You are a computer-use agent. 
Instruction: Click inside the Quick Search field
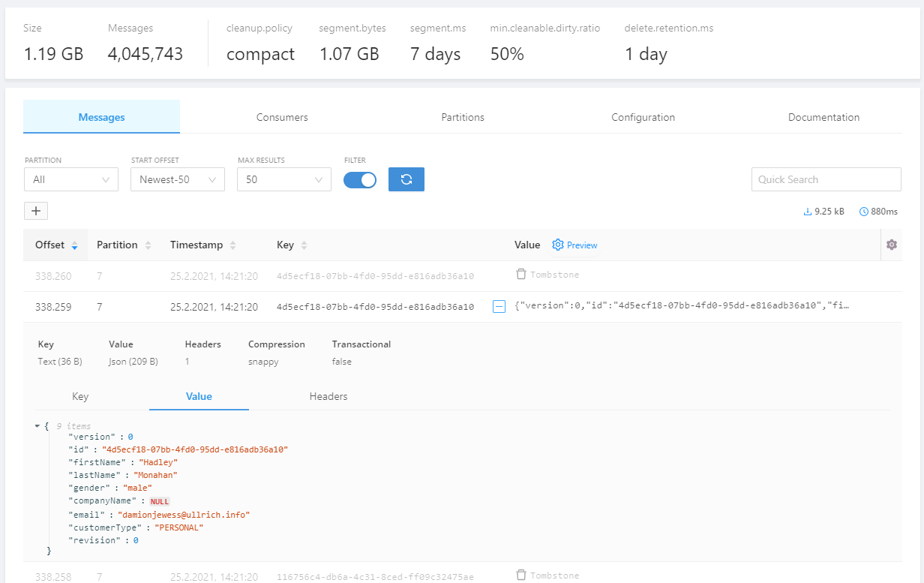pyautogui.click(x=826, y=179)
